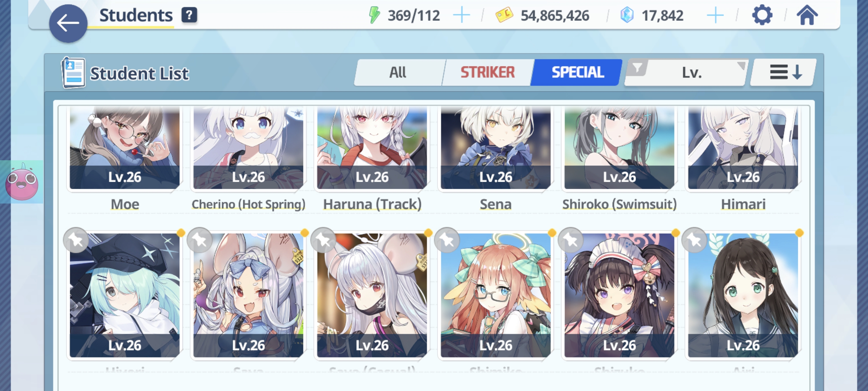This screenshot has width=868, height=391.
Task: Go to the home screen icon
Action: pos(807,15)
